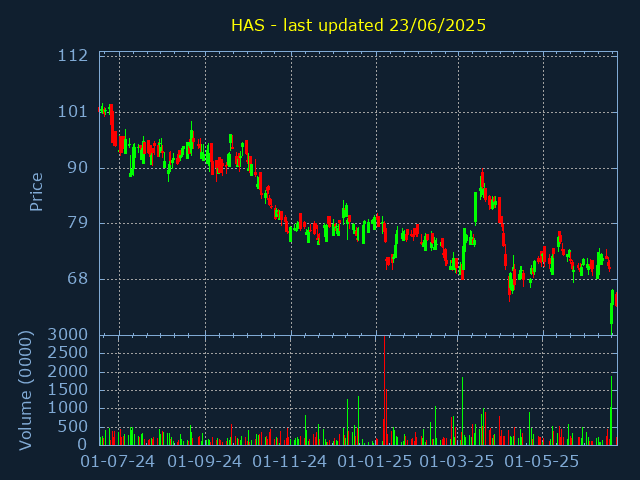This screenshot has height=480, width=640.
Task: Click the date label 01-11-24
Action: pos(289,462)
